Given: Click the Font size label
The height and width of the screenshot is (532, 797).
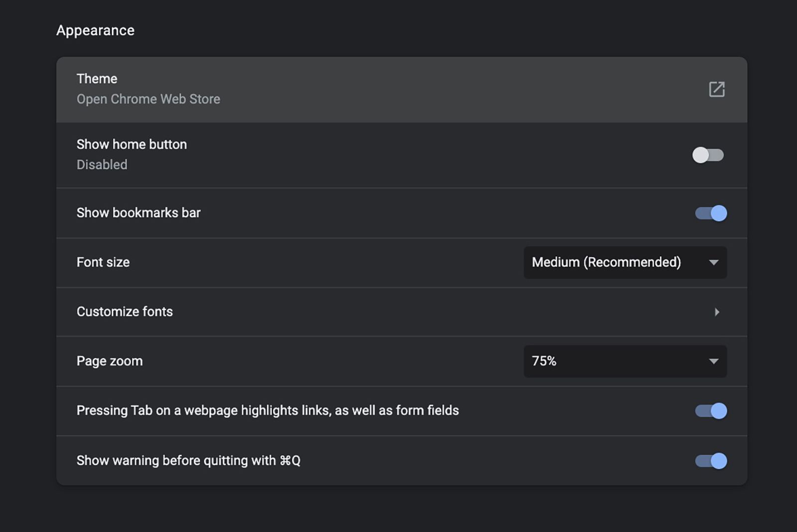Looking at the screenshot, I should point(103,262).
